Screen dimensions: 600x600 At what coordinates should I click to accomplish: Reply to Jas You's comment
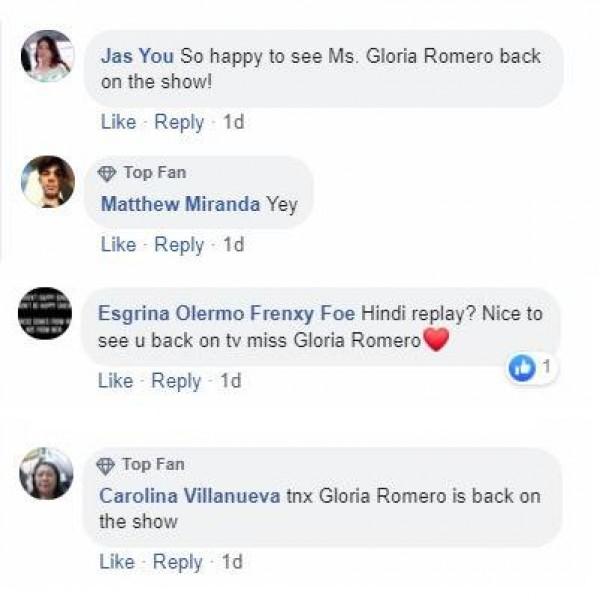[179, 123]
